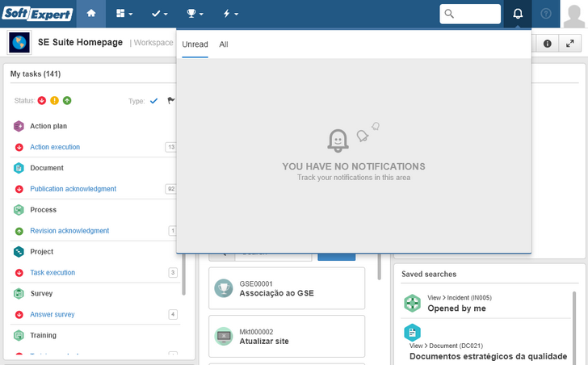Open the Associação ao GSE card
Viewport: 588px width, 365px height.
click(x=287, y=288)
